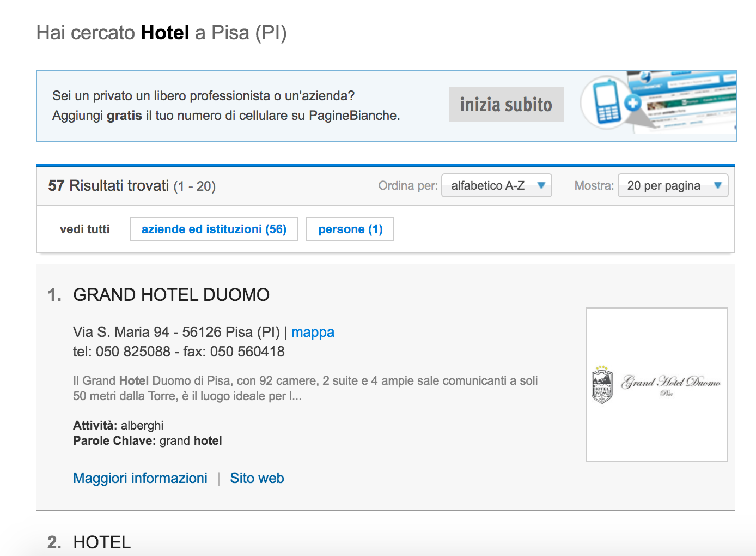The height and width of the screenshot is (556, 756).
Task: Select the vedi tutti filter tab
Action: pos(84,229)
